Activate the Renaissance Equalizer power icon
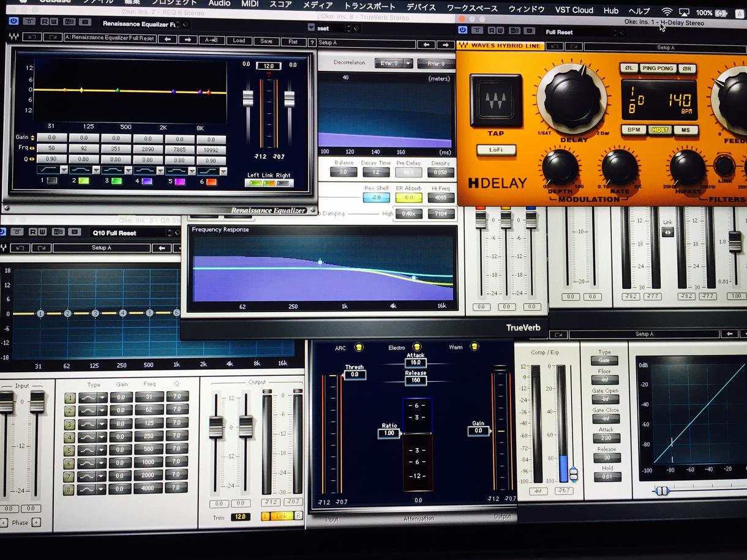The image size is (747, 560). (13, 21)
